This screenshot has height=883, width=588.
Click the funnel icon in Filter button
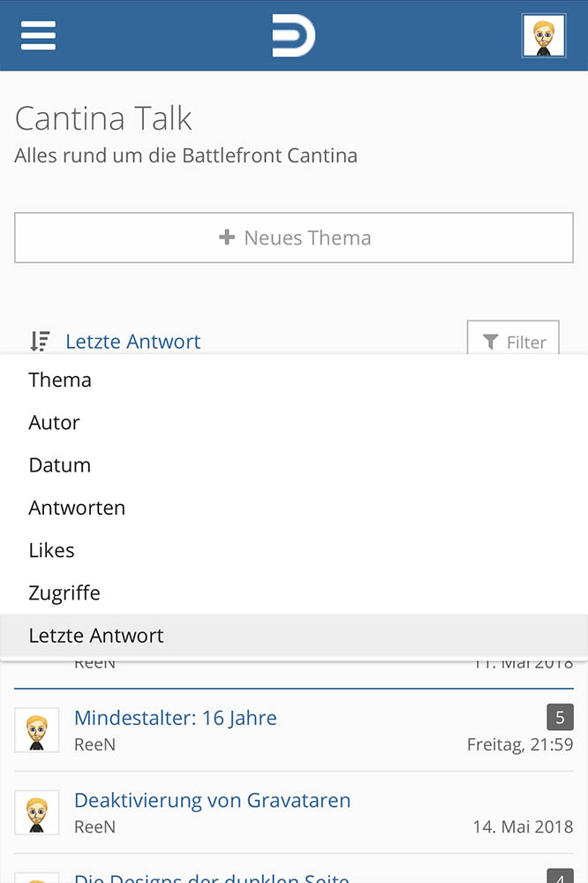point(491,342)
